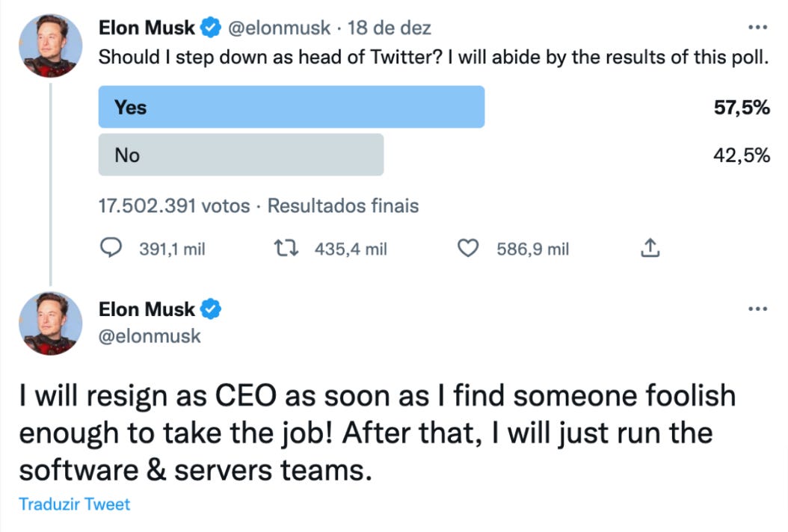Click the 586,9 mil likes count
The image size is (788, 532).
pos(532,249)
